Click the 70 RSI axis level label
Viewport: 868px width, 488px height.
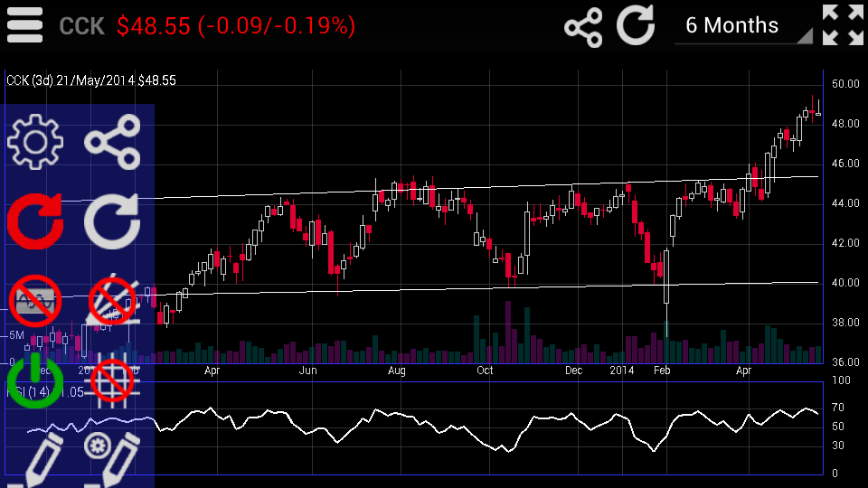pyautogui.click(x=838, y=408)
